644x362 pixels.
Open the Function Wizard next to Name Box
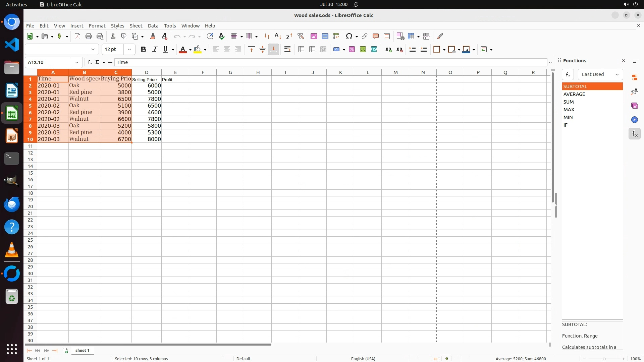[x=90, y=62]
